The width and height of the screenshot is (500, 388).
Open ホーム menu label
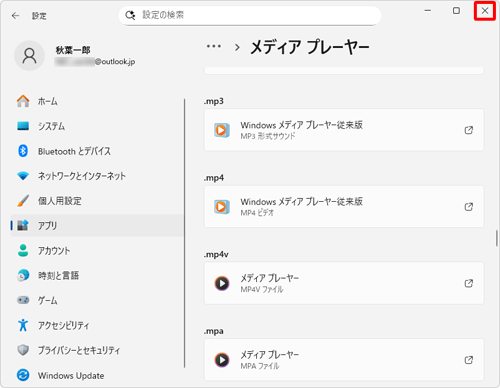click(47, 101)
